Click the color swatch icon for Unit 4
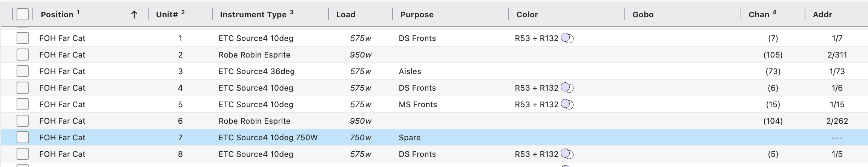 567,88
